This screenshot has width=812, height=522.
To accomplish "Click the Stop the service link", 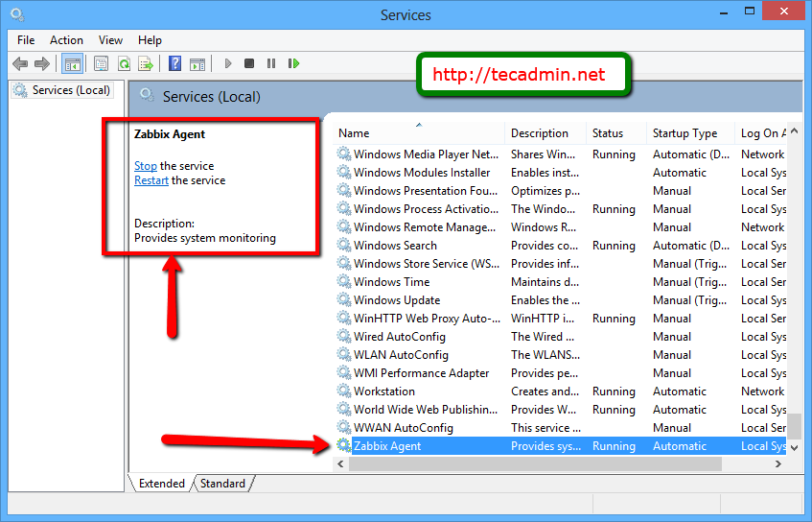I will pos(146,166).
